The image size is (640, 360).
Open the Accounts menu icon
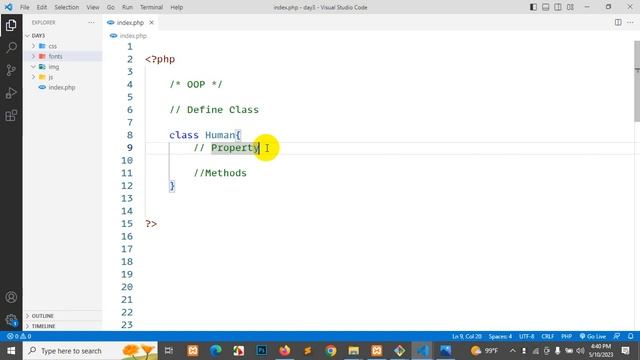[x=11, y=297]
